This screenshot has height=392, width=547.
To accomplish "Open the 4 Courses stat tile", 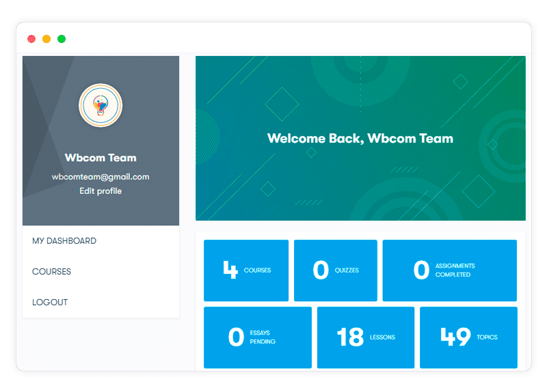I will pyautogui.click(x=246, y=270).
